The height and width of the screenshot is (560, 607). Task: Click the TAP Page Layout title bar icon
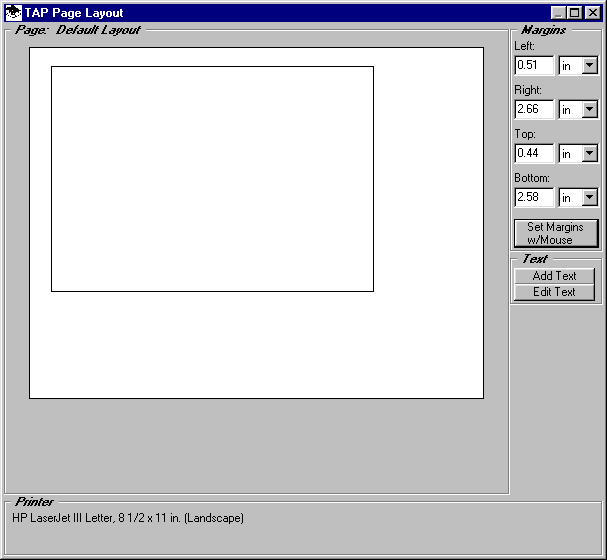coord(13,13)
